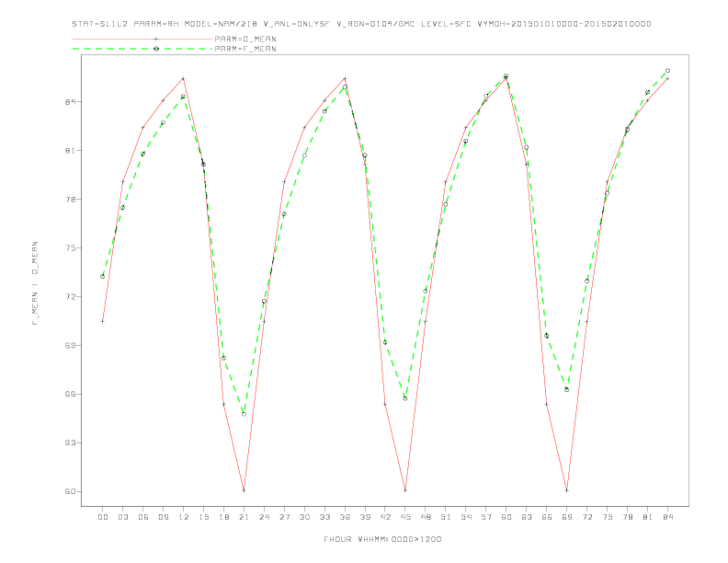Select the F_MEAN circle marker at hour 84

pos(667,71)
